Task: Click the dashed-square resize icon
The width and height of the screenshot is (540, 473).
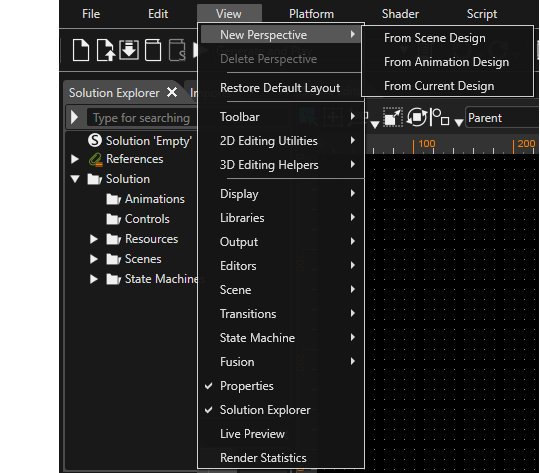Action: coord(393,118)
